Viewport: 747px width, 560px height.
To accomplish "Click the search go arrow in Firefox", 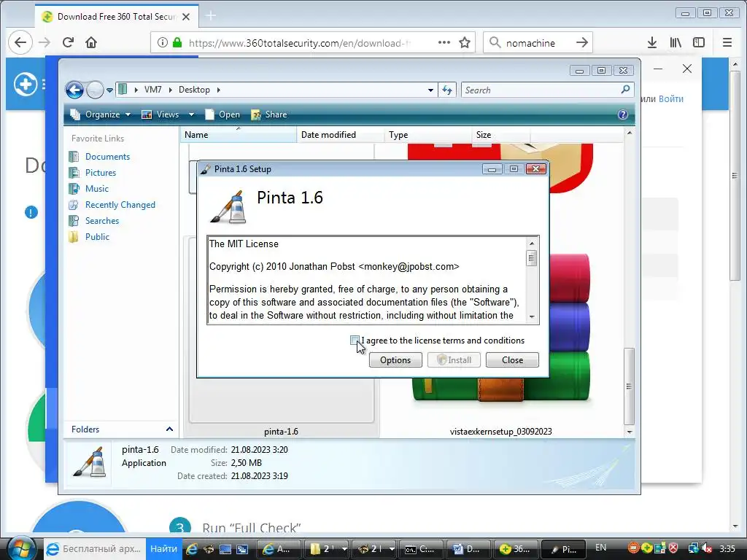I will [581, 42].
